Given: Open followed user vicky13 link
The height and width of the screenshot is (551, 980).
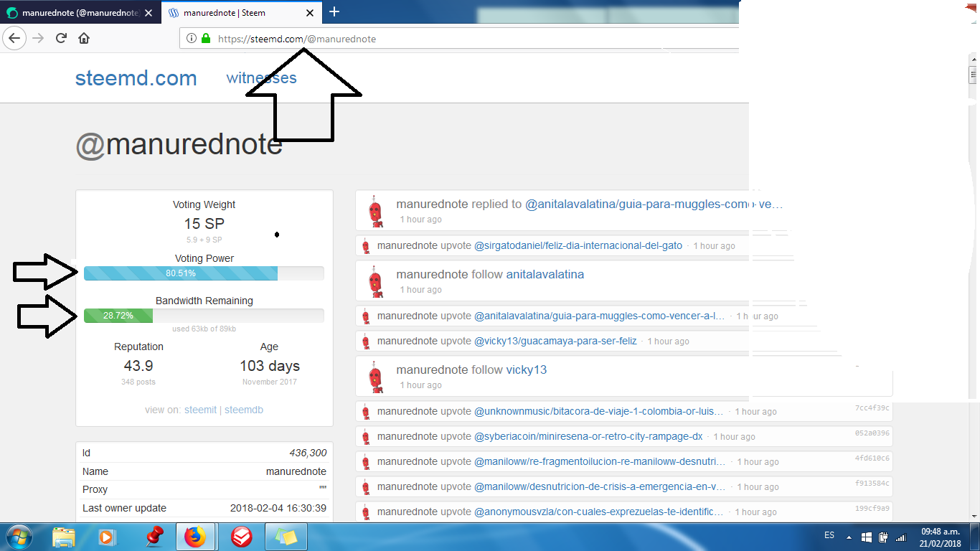Looking at the screenshot, I should click(527, 369).
